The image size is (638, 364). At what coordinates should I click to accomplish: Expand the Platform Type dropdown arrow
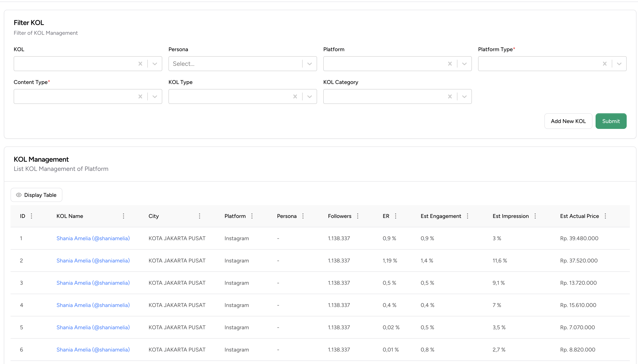(x=619, y=64)
